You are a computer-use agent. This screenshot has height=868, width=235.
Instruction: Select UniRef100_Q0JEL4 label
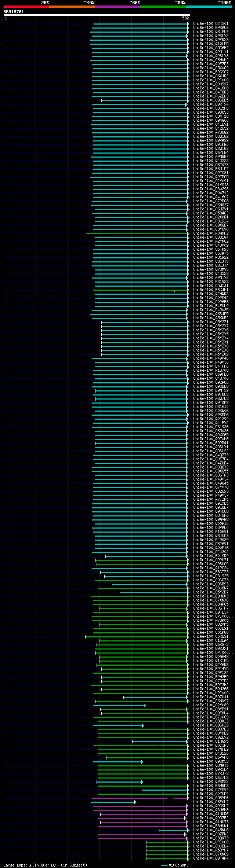click(x=211, y=846)
